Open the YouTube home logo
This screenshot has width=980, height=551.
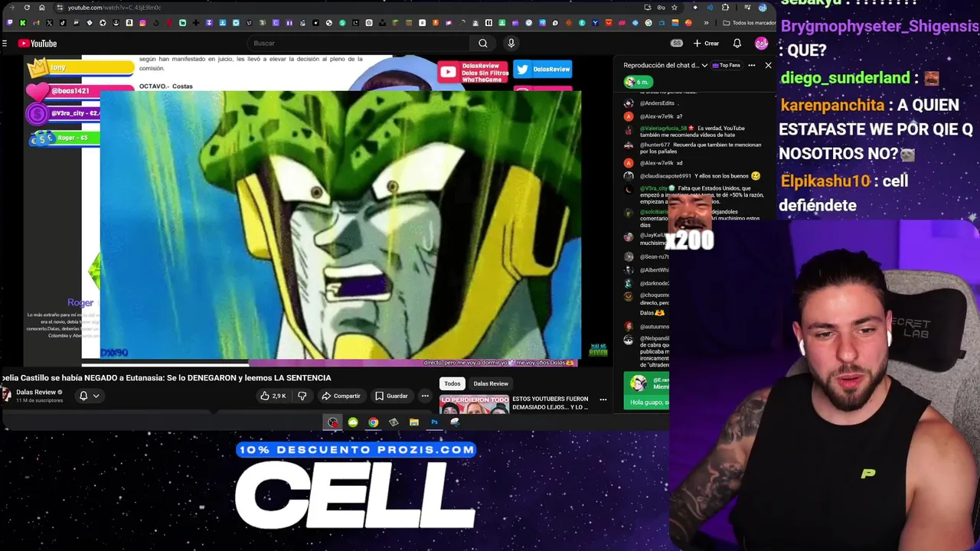tap(38, 44)
